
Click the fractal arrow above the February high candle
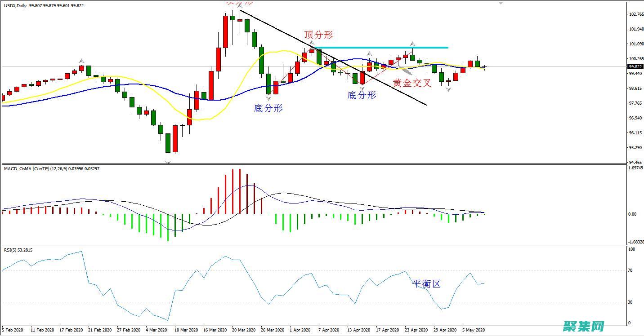(81, 61)
